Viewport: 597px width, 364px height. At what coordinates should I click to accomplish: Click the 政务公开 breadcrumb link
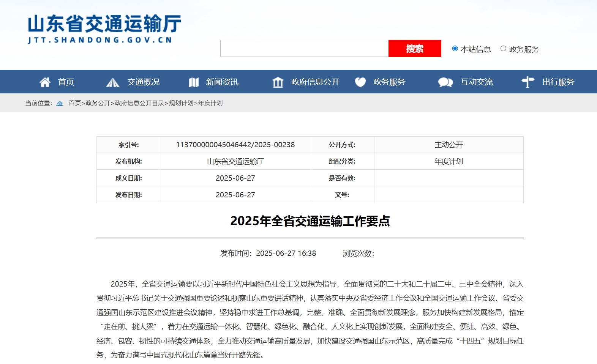(98, 103)
